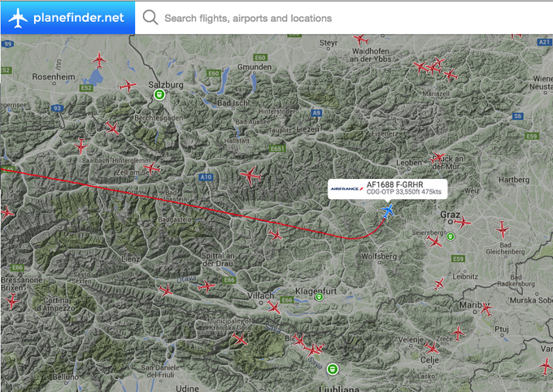Click the Lienz town label

(x=130, y=259)
